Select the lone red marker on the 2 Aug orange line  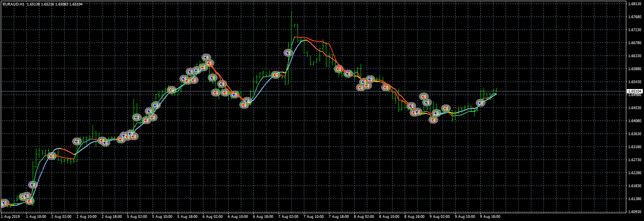pyautogui.click(x=51, y=156)
